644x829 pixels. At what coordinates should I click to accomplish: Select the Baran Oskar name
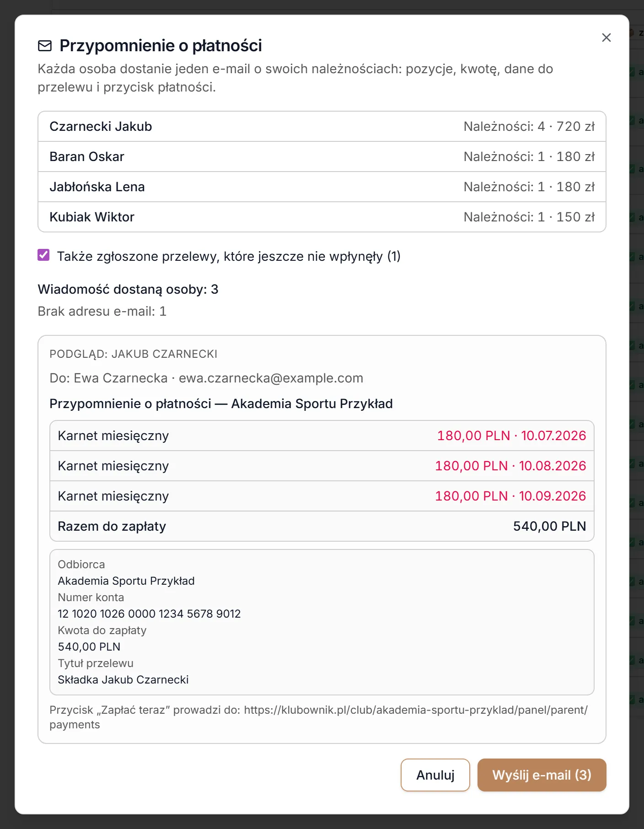[x=87, y=156]
